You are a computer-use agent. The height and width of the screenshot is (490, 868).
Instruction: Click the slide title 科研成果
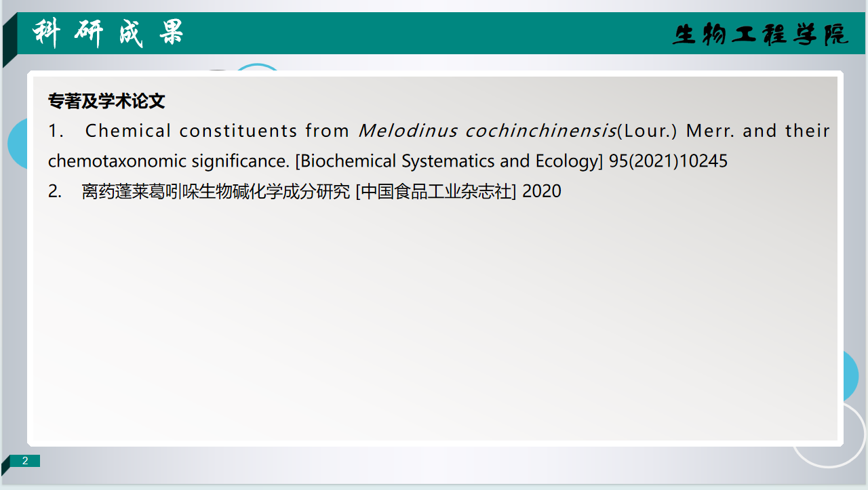point(108,34)
